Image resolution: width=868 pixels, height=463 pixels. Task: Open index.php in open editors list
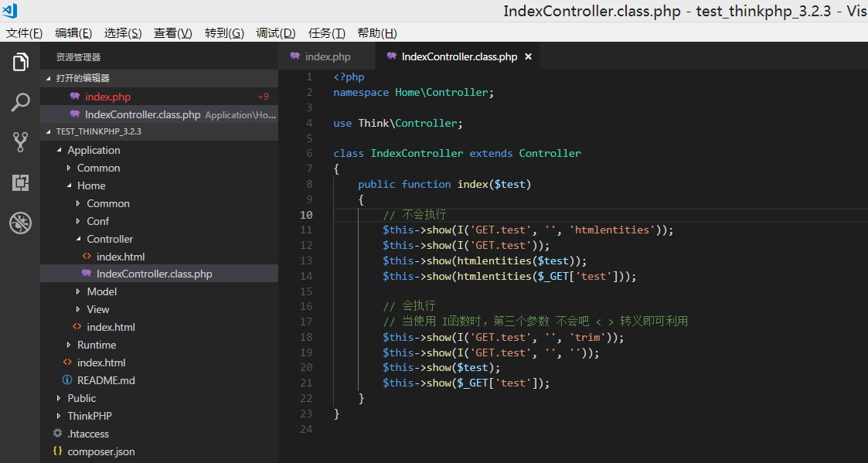point(159,97)
